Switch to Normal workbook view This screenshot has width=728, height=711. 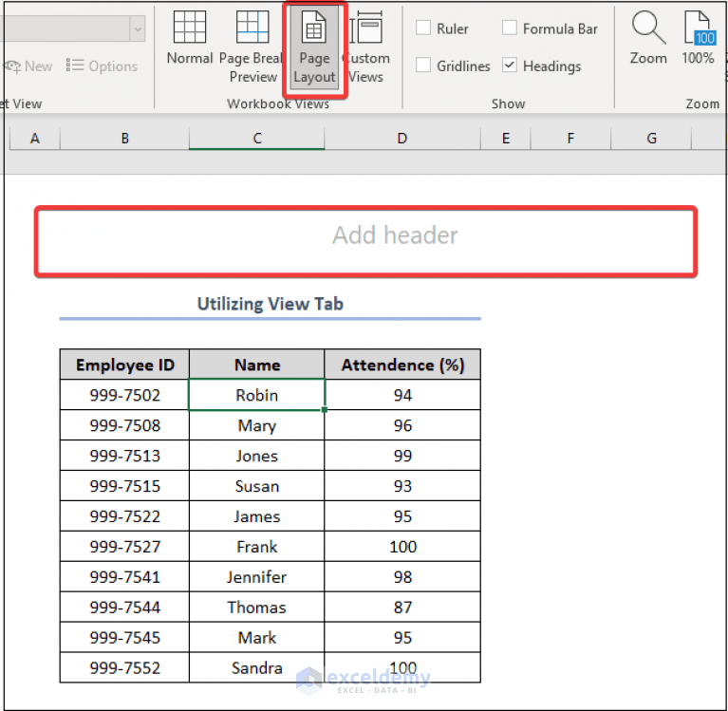tap(190, 39)
